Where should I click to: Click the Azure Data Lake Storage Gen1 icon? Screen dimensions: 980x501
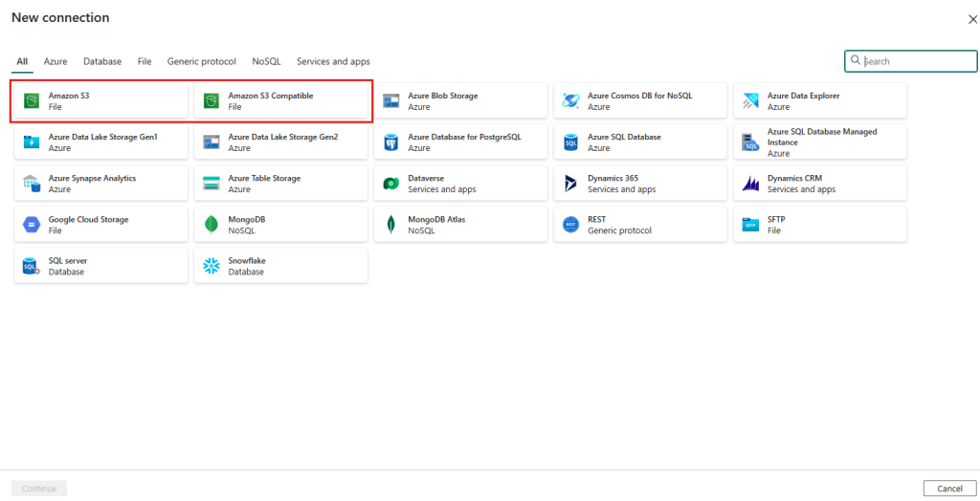(x=32, y=142)
